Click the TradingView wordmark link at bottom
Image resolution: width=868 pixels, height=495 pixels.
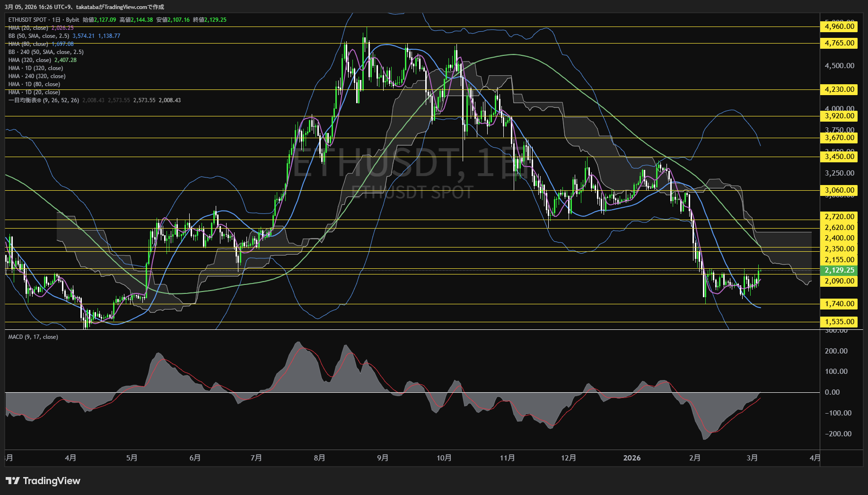(x=52, y=481)
